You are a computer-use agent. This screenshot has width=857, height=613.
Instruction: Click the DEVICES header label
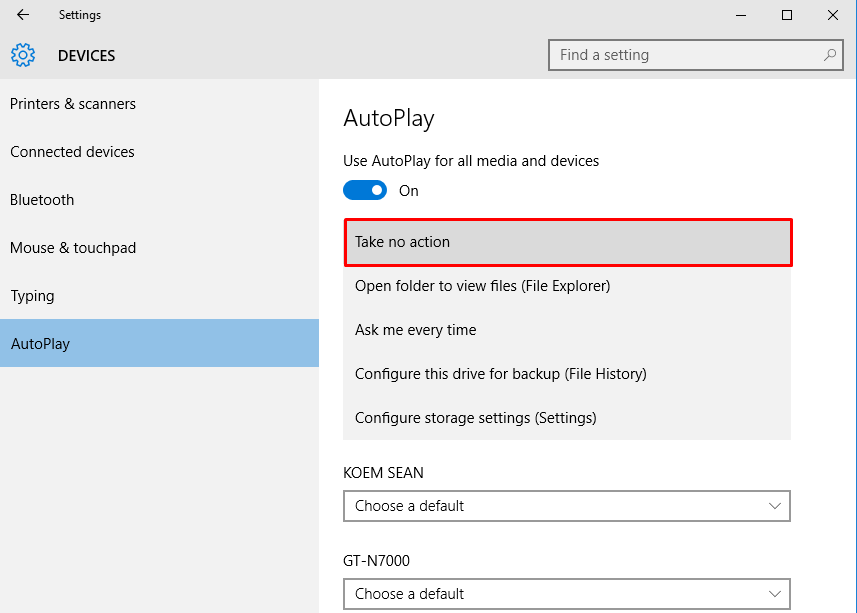pos(86,55)
